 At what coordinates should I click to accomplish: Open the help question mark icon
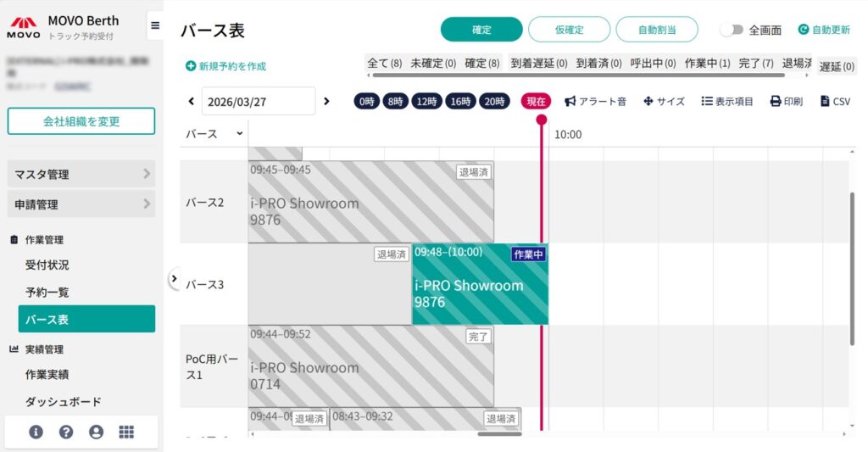[x=66, y=432]
